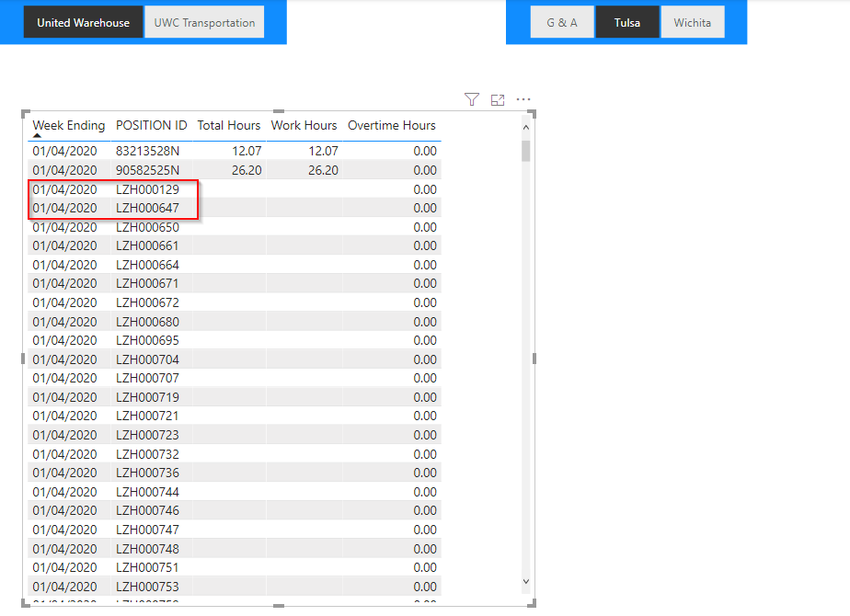Select position ID LZH000650
This screenshot has height=616, width=850.
click(147, 227)
